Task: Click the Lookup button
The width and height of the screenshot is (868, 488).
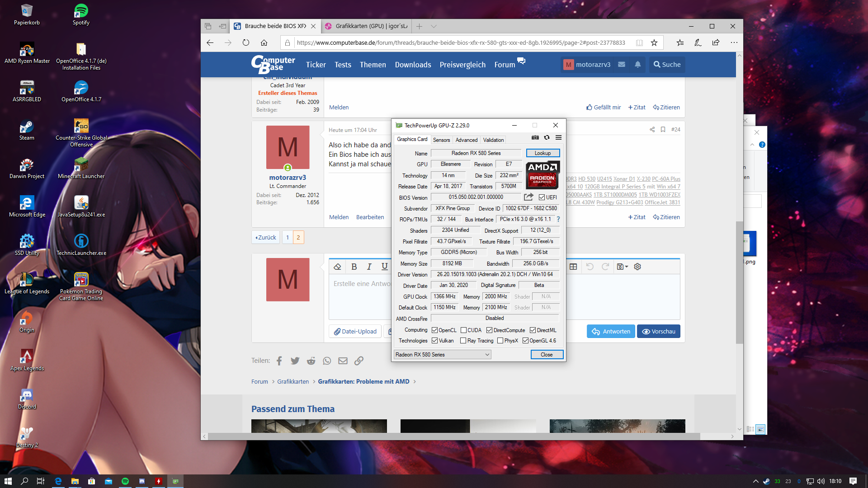Action: (x=542, y=153)
